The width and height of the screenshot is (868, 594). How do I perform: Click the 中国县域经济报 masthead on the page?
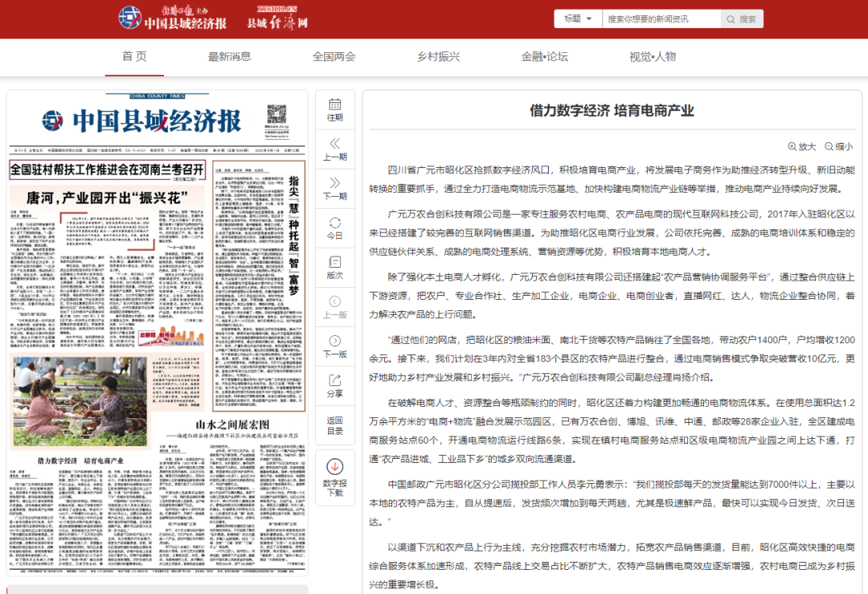click(141, 121)
